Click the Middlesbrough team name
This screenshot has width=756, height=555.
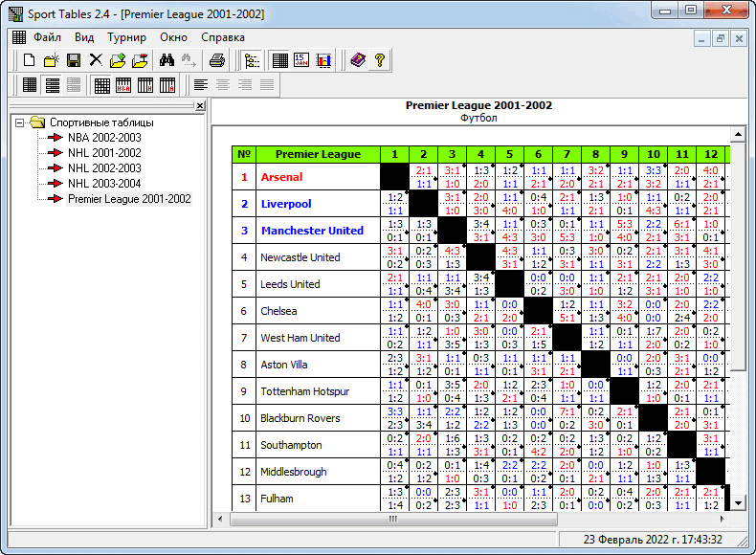point(293,472)
